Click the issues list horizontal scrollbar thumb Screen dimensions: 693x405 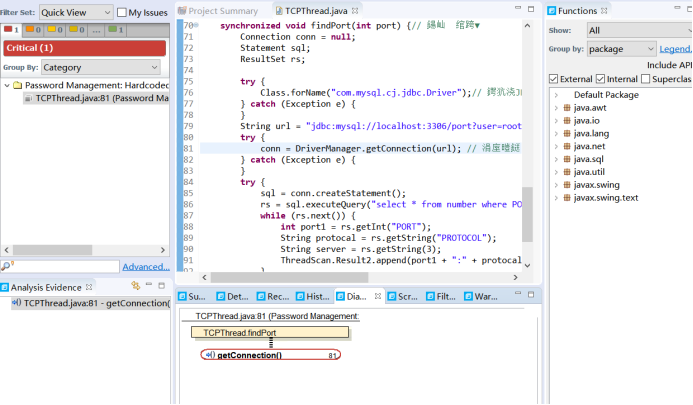[x=52, y=250]
